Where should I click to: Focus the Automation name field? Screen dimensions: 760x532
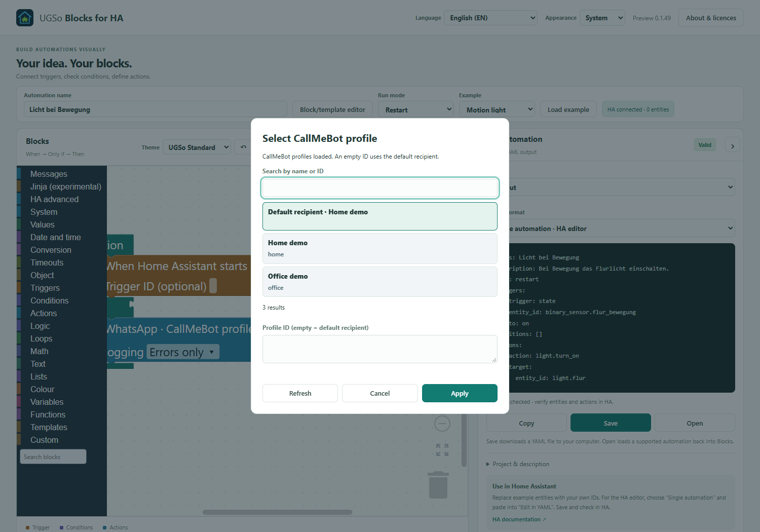point(155,109)
